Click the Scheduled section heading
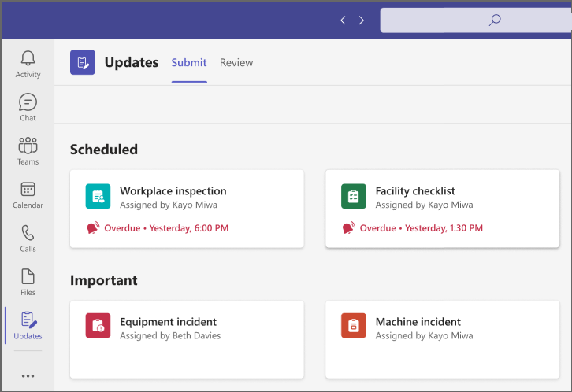 104,150
